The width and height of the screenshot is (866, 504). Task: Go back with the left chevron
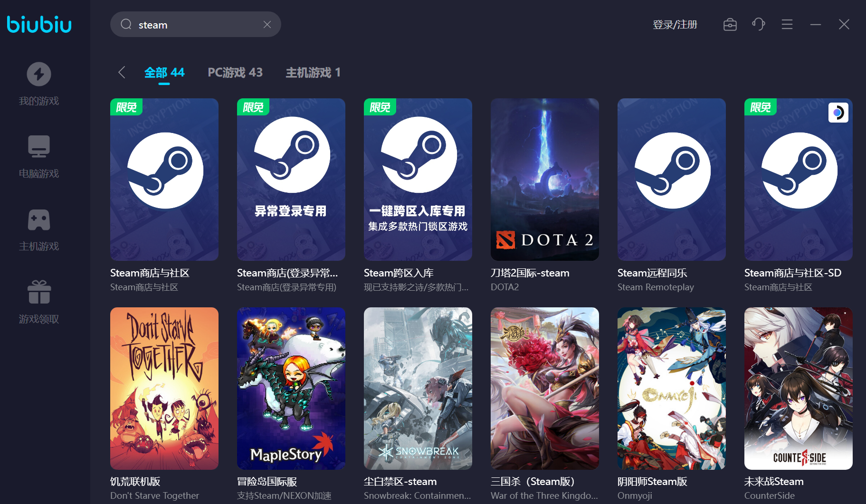coord(122,72)
